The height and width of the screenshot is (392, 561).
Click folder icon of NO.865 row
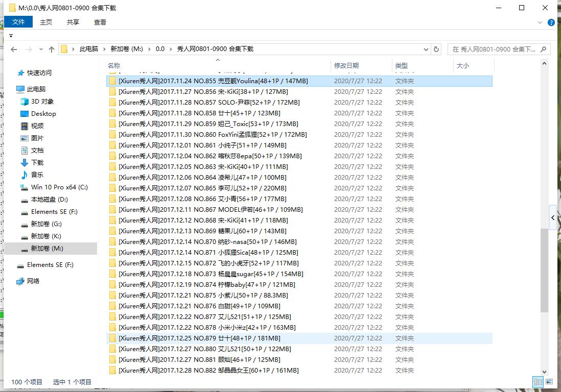[x=112, y=188]
